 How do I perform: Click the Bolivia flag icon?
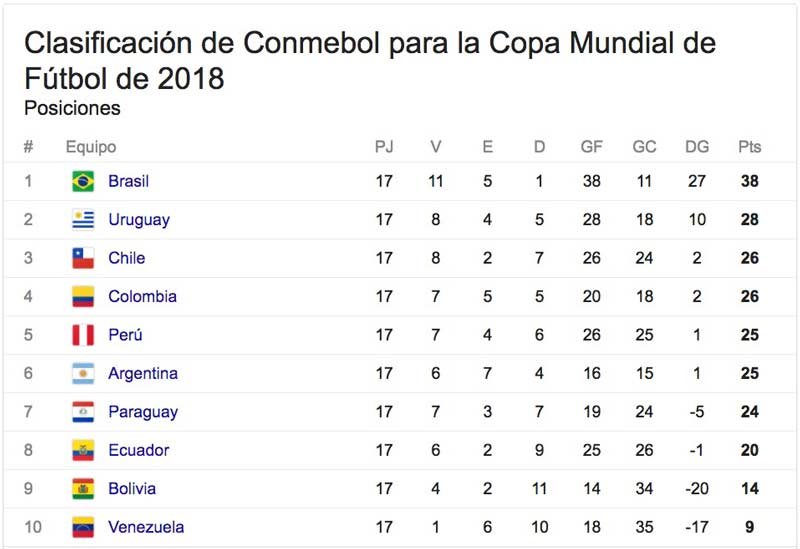click(83, 489)
